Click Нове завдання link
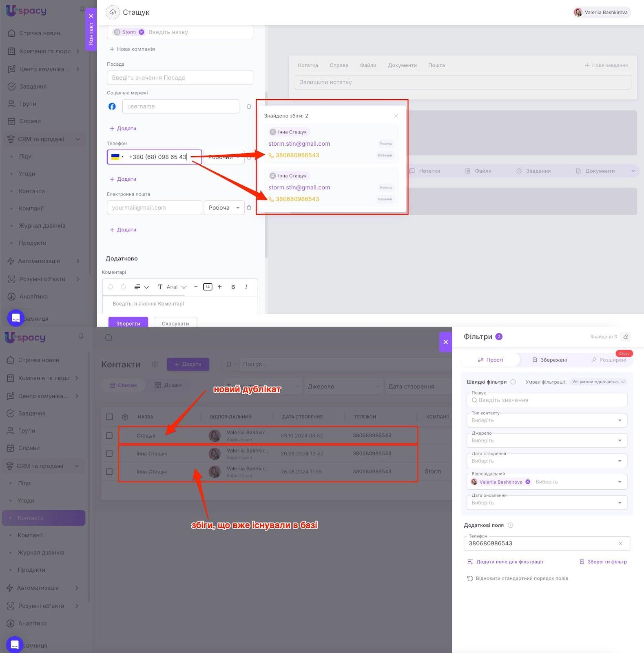Viewport: 644px width, 653px height. tap(606, 65)
